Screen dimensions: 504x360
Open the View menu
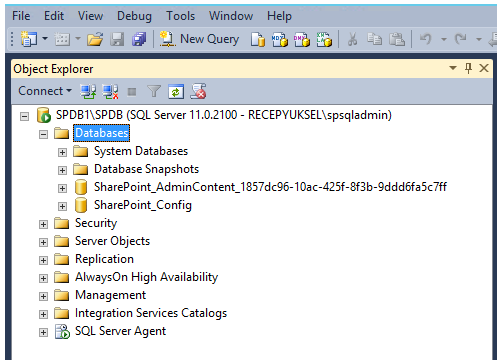coord(90,16)
